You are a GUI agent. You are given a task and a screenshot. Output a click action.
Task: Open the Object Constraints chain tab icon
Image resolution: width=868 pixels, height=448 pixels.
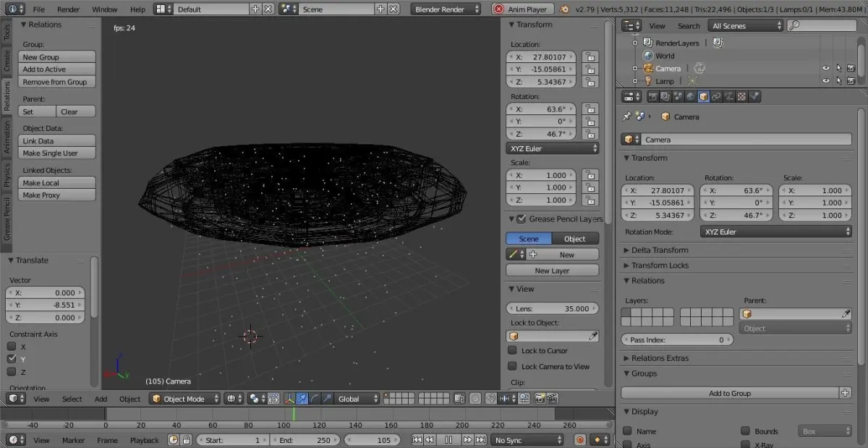coord(716,96)
